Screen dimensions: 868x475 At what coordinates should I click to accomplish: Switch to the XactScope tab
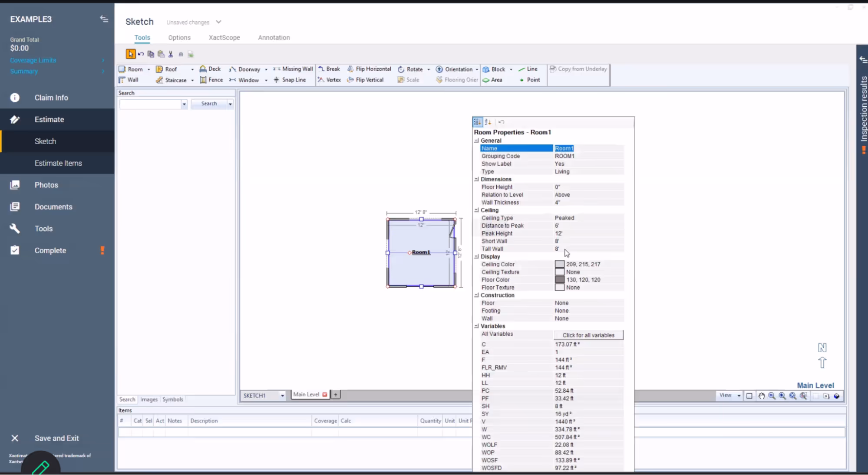(224, 38)
